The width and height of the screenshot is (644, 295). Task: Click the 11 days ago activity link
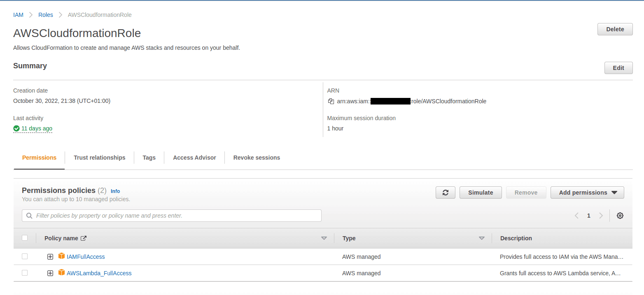[37, 128]
